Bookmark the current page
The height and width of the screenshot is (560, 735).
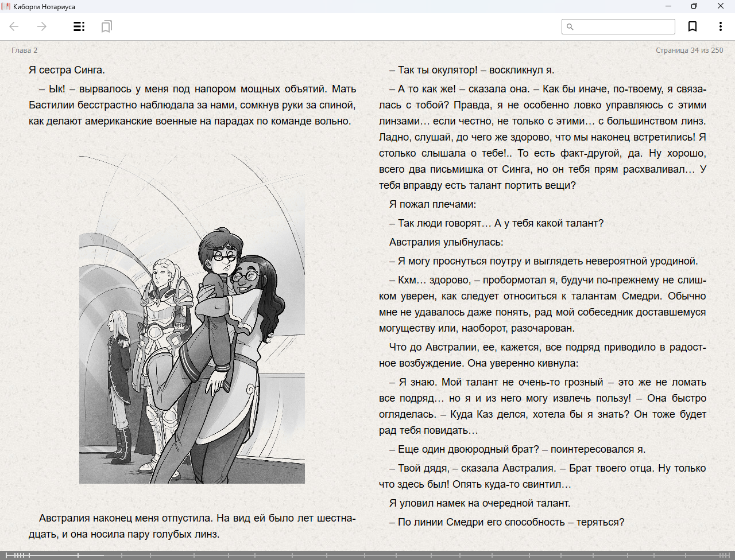[x=693, y=26]
